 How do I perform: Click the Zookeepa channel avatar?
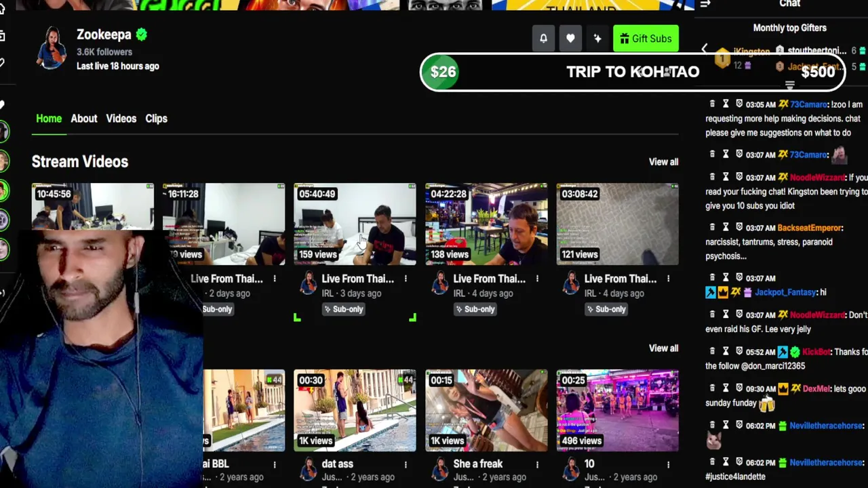click(x=52, y=48)
